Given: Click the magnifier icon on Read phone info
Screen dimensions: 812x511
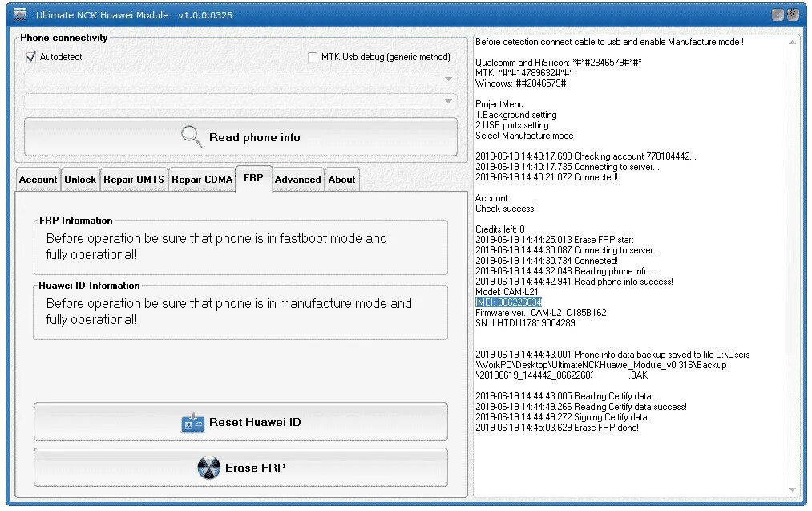Looking at the screenshot, I should click(x=192, y=137).
